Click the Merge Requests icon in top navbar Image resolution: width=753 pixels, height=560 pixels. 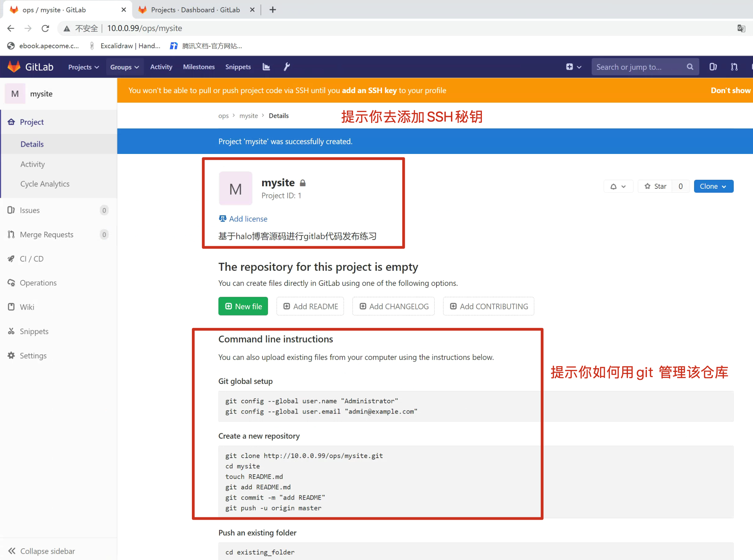734,67
